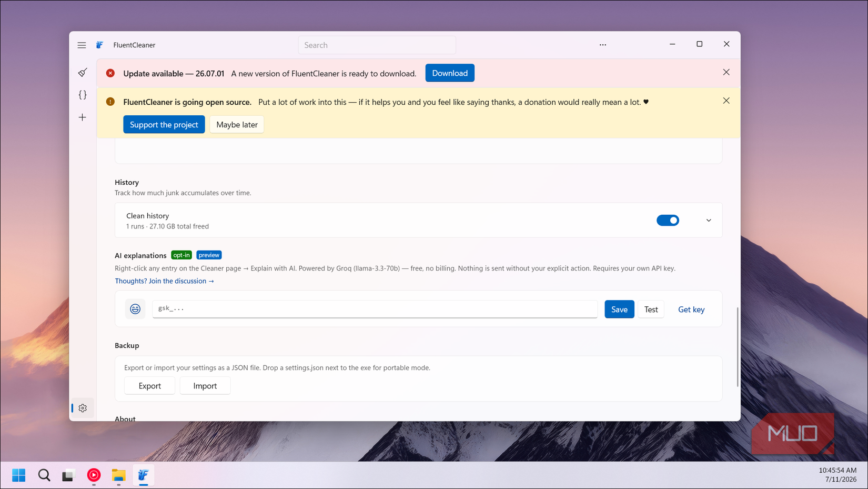
Task: Import settings from JSON
Action: tap(205, 386)
